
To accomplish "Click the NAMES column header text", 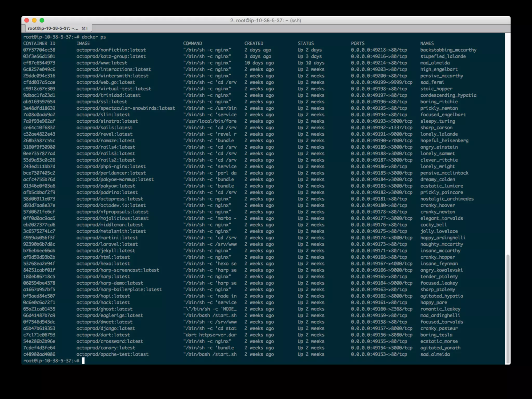I will (427, 43).
